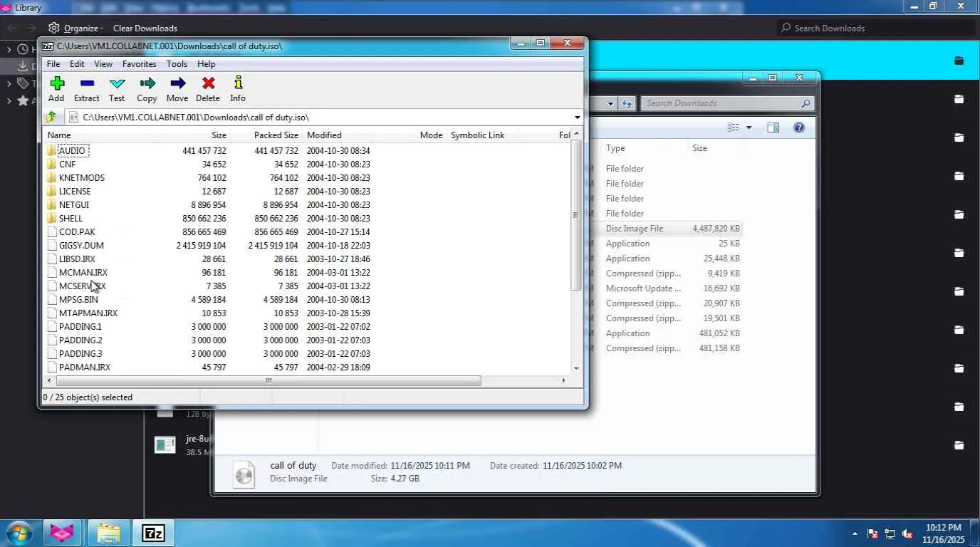Image resolution: width=980 pixels, height=547 pixels.
Task: Open Explorer help via the question mark icon
Action: [x=799, y=127]
